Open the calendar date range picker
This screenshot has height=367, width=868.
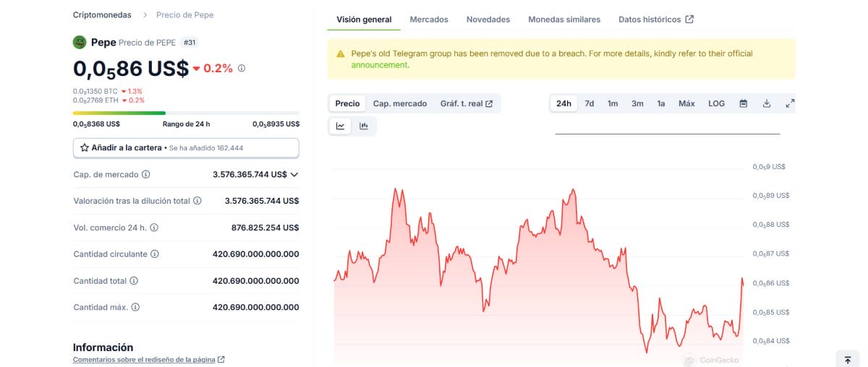pos(743,103)
